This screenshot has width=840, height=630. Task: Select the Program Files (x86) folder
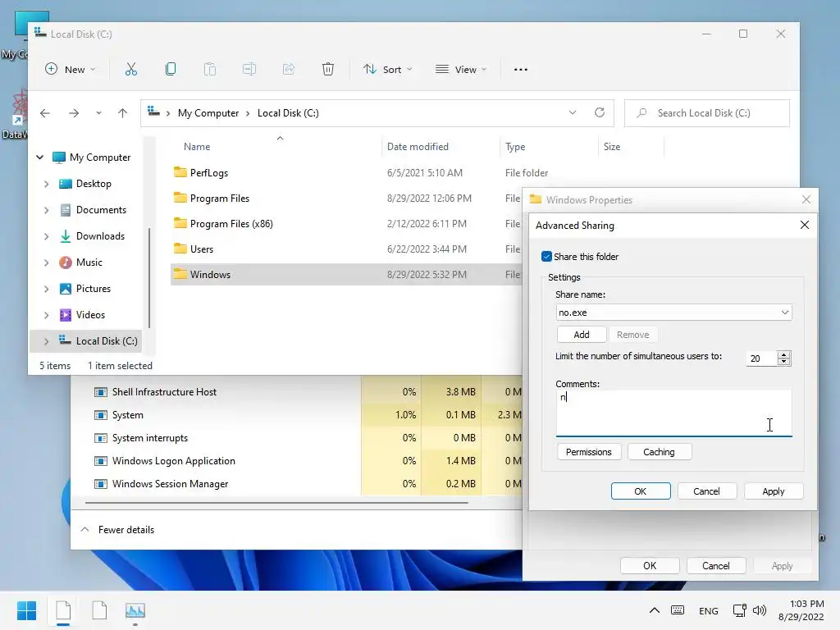click(x=231, y=223)
